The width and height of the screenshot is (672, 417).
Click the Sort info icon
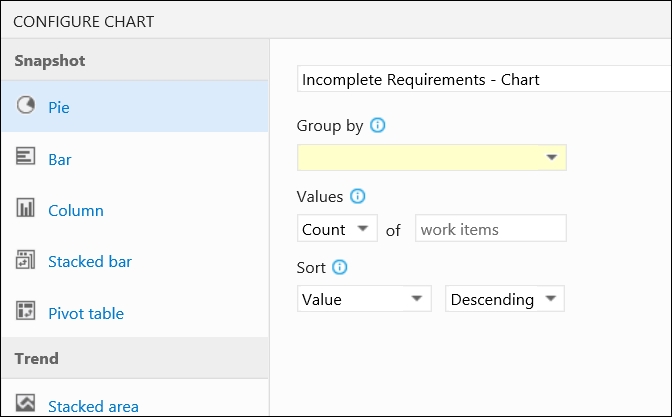click(x=340, y=267)
